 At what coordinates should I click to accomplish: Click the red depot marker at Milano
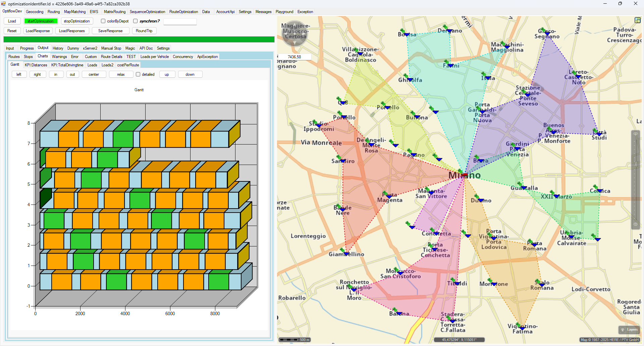tap(465, 175)
